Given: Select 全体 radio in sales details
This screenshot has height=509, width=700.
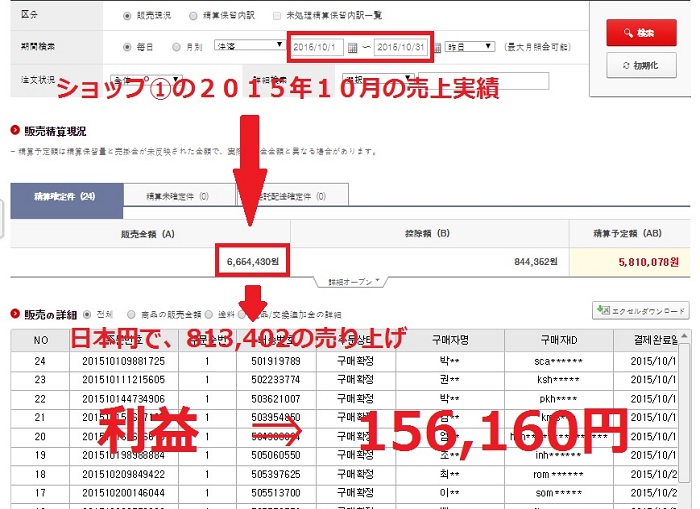Looking at the screenshot, I should (88, 313).
